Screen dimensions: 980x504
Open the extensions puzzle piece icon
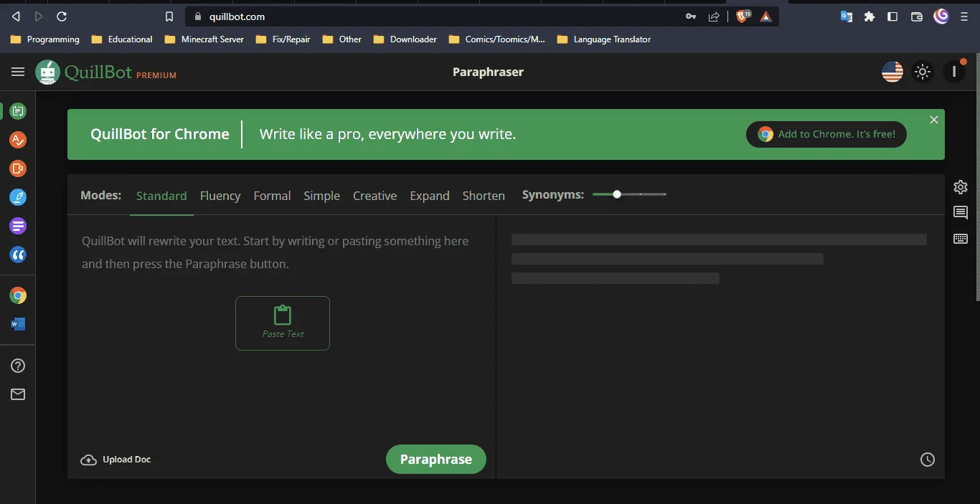click(x=870, y=16)
